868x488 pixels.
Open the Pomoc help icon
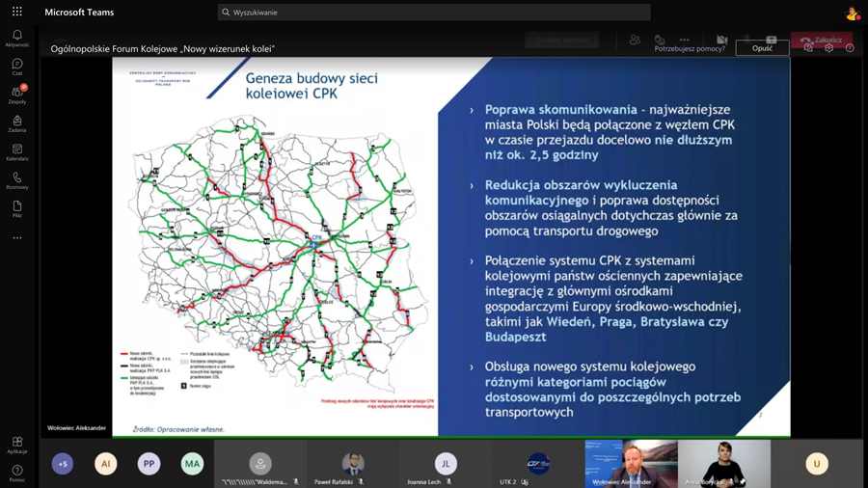click(17, 474)
